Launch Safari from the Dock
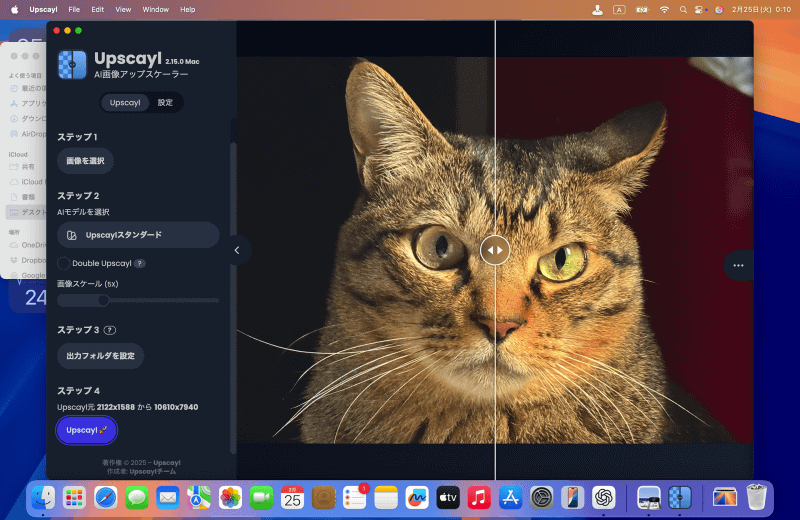The width and height of the screenshot is (800, 520). [x=106, y=498]
